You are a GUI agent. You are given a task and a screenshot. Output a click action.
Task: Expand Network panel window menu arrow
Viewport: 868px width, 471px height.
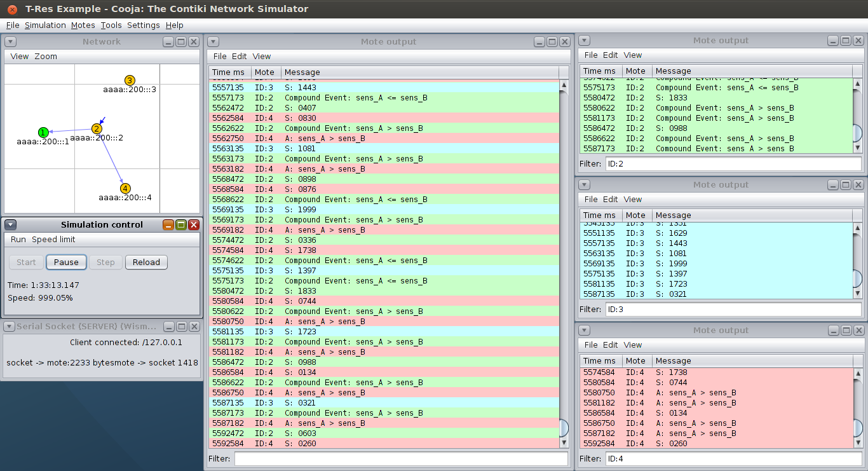pyautogui.click(x=10, y=41)
